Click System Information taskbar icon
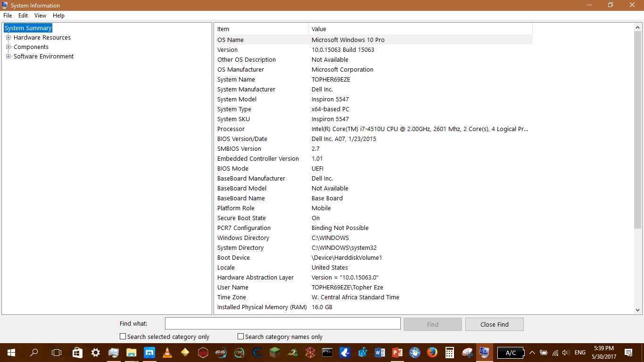The image size is (644, 362). (484, 353)
